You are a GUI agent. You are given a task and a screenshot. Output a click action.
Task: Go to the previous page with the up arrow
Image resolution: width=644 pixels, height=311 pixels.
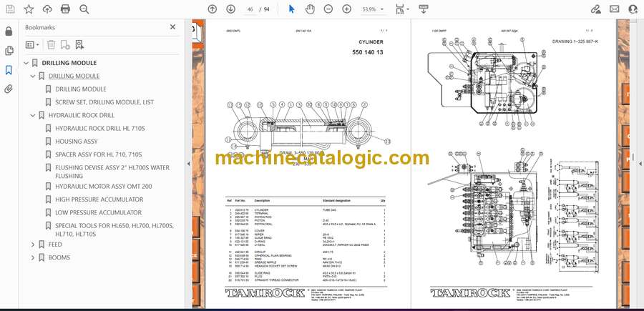(x=213, y=9)
